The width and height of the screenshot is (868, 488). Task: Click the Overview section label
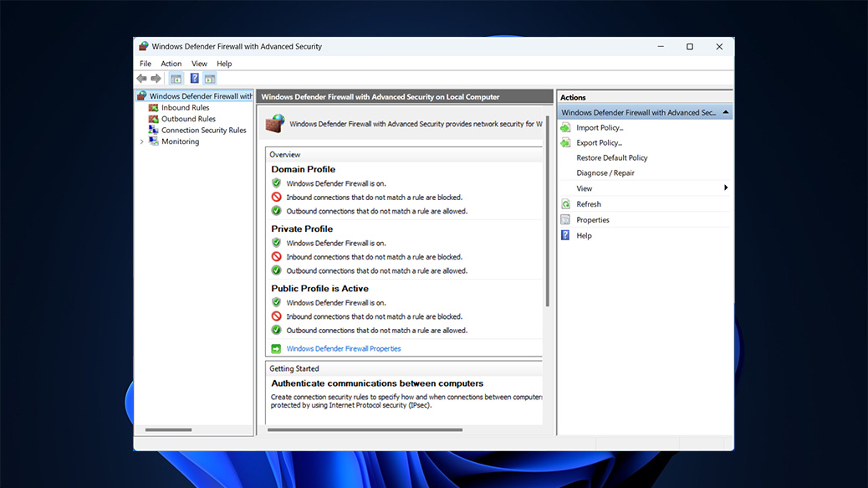284,155
